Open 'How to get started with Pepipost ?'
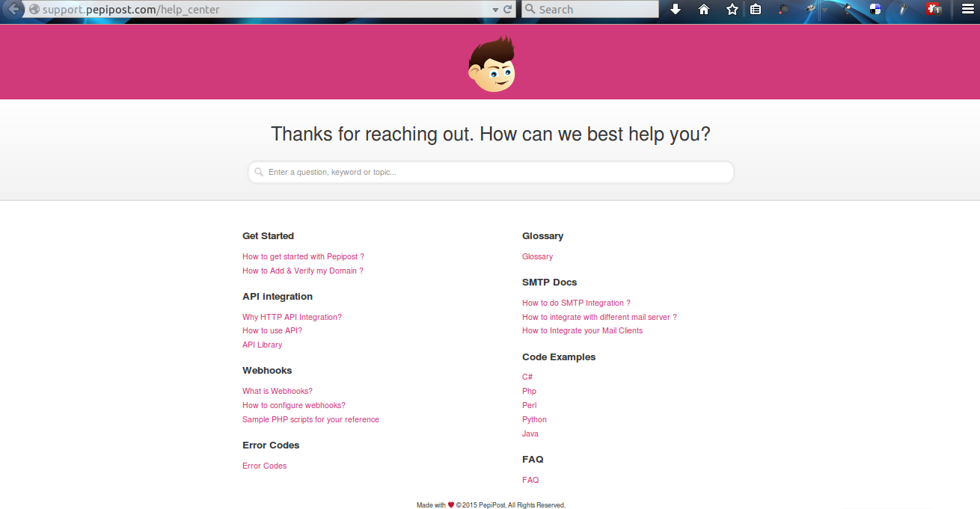This screenshot has height=509, width=980. tap(303, 256)
